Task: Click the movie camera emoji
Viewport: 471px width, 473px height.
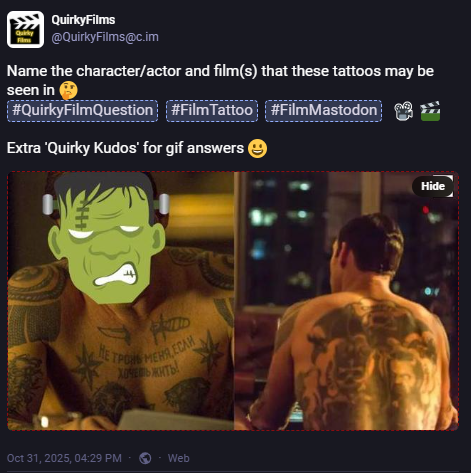Action: pos(403,111)
